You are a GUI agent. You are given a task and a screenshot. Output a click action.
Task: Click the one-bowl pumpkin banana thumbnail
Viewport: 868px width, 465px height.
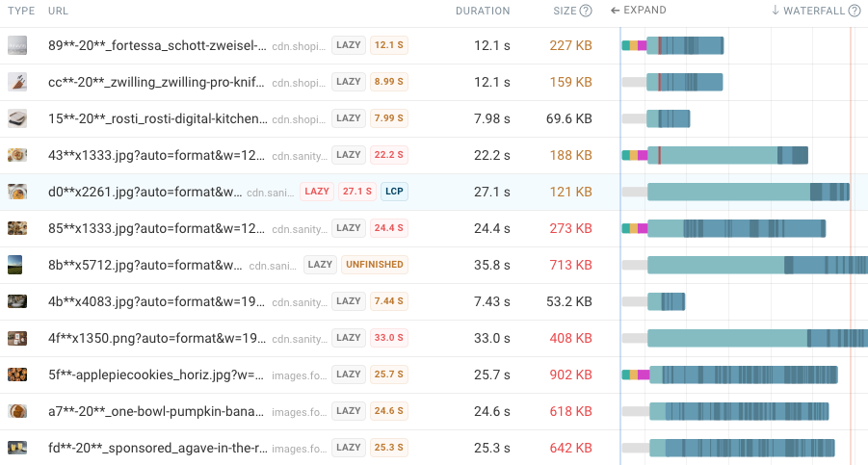tap(17, 411)
